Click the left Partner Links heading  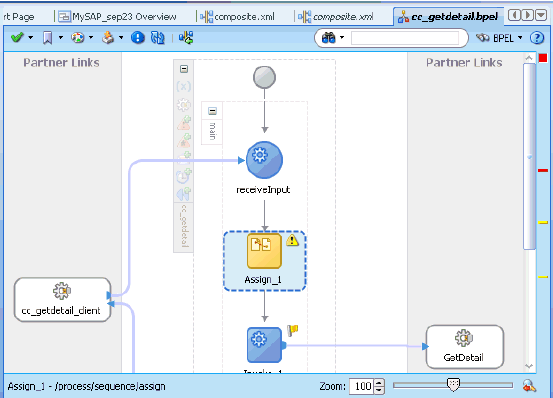pos(61,62)
